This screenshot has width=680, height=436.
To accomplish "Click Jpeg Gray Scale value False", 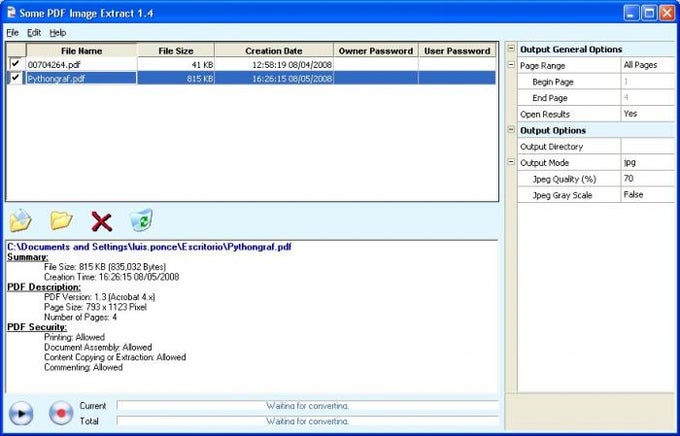I will click(648, 195).
